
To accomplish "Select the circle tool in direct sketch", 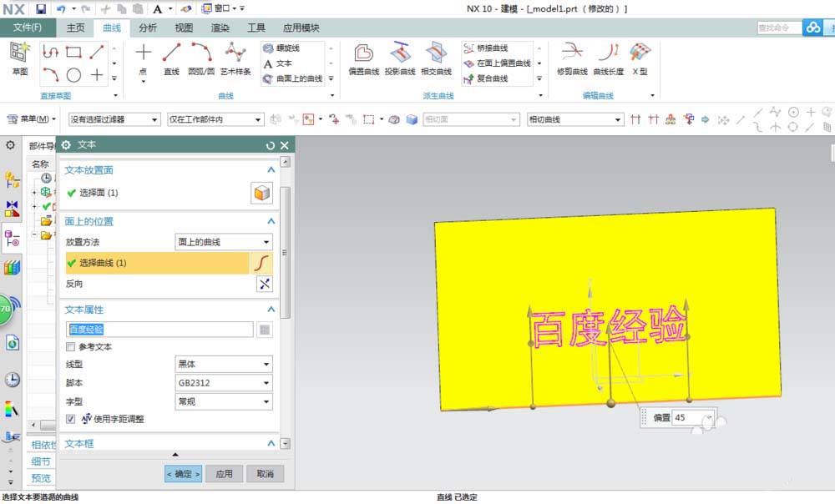I will pos(73,75).
